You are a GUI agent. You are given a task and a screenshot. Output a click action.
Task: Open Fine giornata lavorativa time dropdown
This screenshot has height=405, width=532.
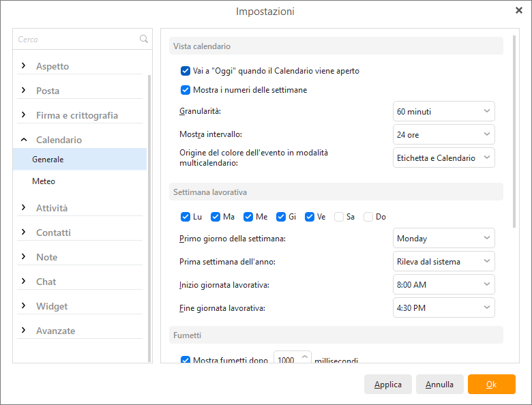click(444, 307)
